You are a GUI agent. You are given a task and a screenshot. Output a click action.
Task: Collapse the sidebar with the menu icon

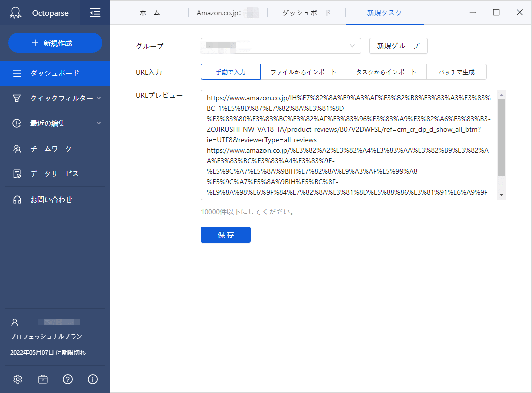point(95,12)
